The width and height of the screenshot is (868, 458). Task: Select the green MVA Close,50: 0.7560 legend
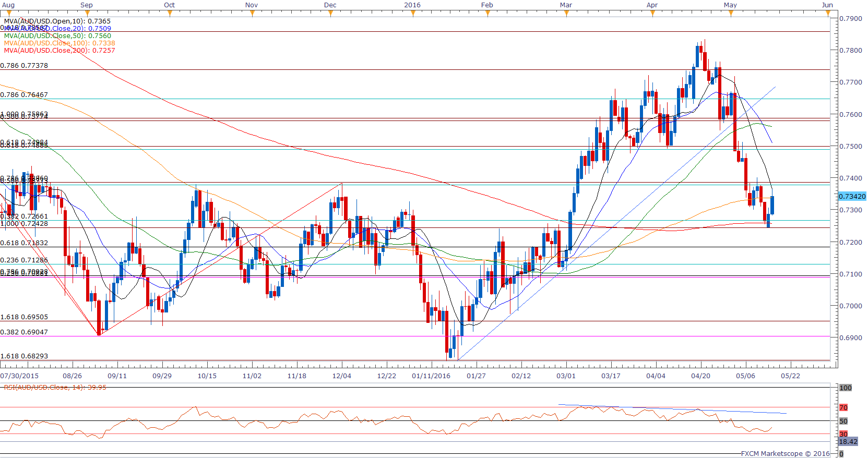(57, 36)
